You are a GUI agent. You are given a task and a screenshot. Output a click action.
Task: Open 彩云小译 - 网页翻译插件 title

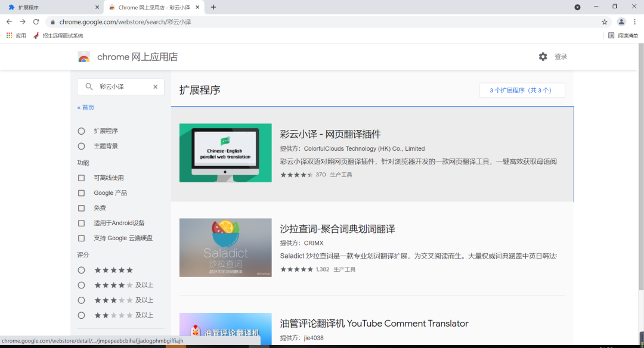(x=330, y=134)
